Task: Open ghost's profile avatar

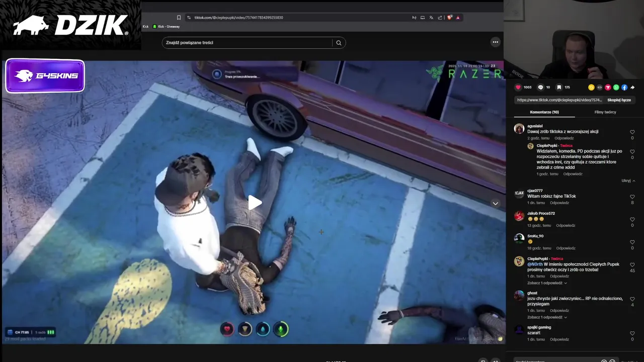Action: (x=519, y=296)
